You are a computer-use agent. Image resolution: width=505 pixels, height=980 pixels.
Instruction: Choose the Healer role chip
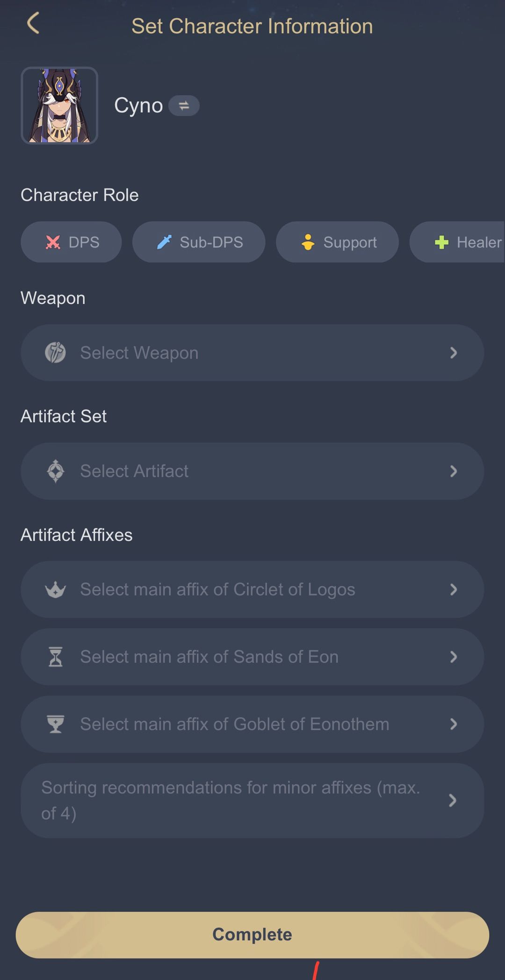point(463,242)
